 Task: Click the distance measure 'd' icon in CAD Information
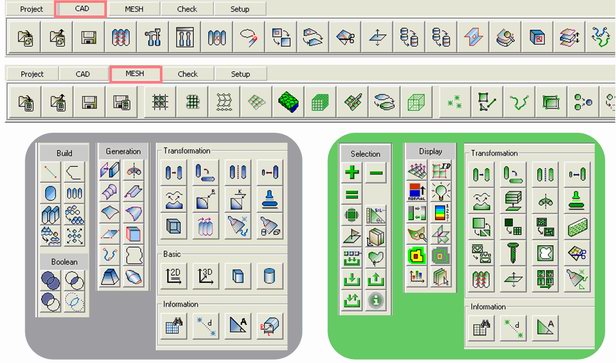click(x=205, y=326)
